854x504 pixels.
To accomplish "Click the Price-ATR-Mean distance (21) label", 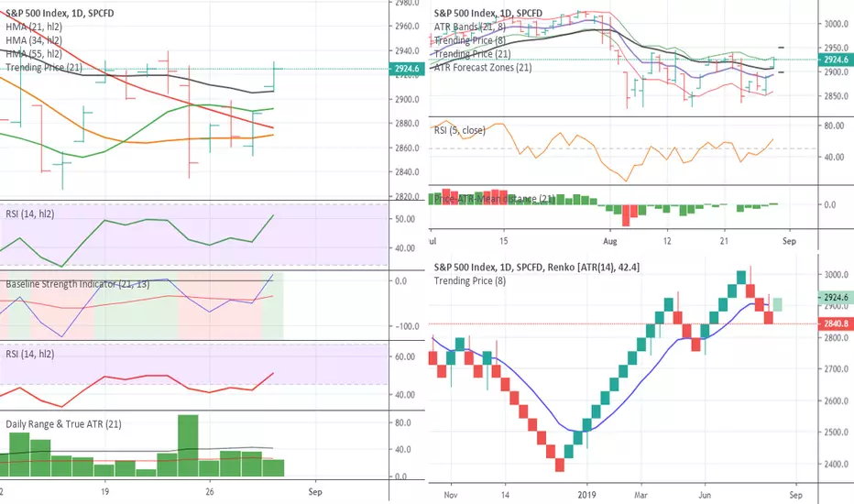I will [495, 199].
